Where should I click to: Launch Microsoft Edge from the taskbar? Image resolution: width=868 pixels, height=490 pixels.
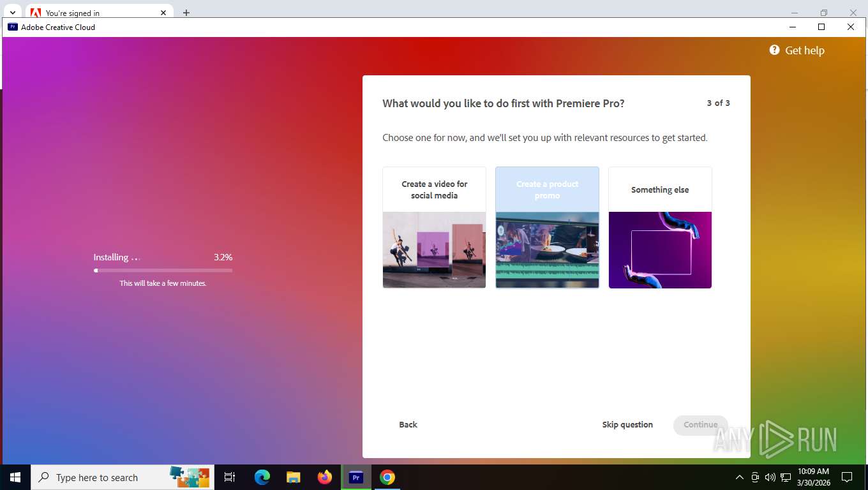coord(262,477)
